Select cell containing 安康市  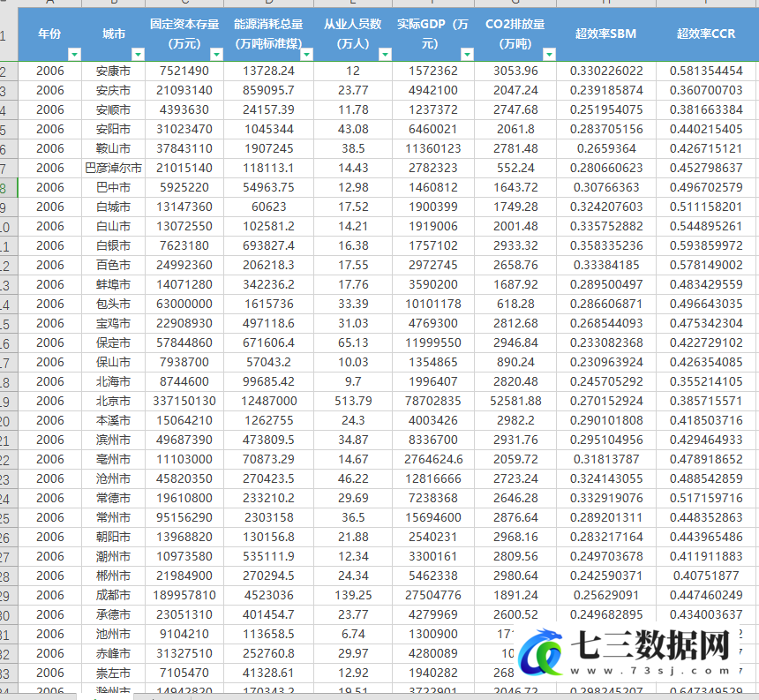[x=114, y=72]
